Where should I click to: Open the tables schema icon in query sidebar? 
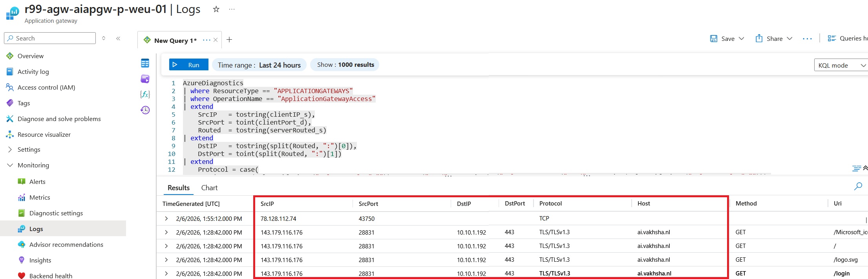(x=145, y=63)
